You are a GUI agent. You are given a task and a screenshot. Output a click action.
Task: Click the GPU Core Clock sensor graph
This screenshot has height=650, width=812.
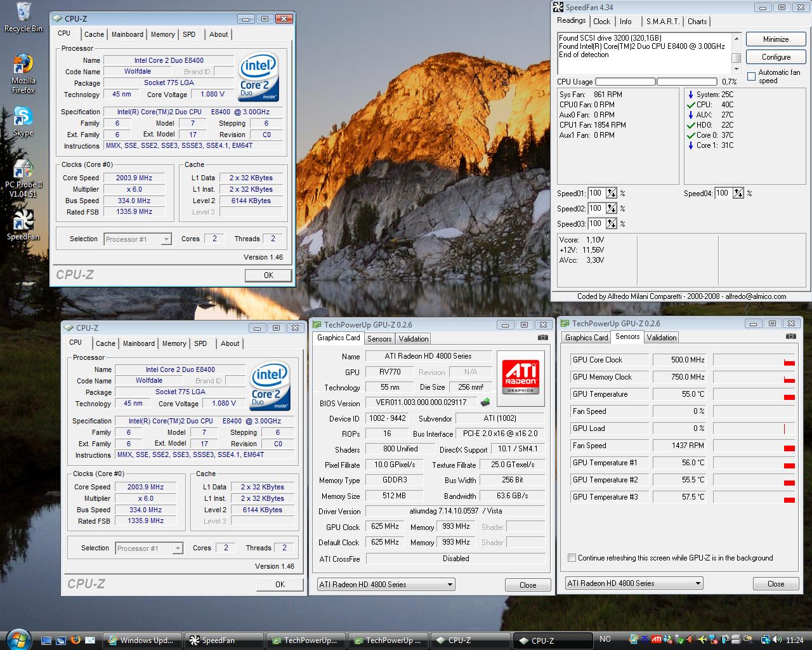(x=754, y=360)
